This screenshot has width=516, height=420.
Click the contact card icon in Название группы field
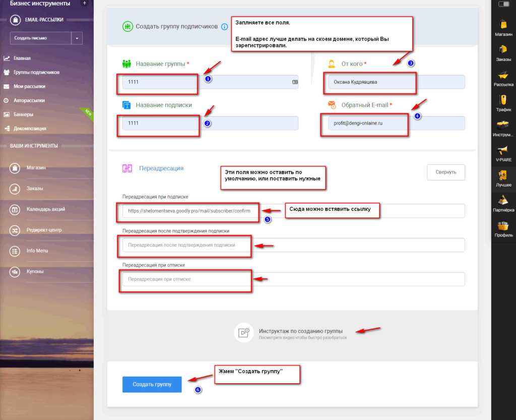[295, 82]
